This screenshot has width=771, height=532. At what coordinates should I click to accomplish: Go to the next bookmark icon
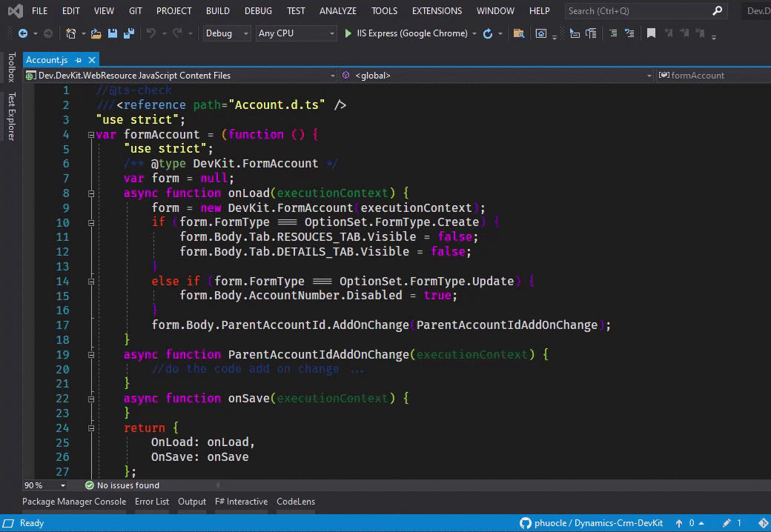click(x=684, y=33)
